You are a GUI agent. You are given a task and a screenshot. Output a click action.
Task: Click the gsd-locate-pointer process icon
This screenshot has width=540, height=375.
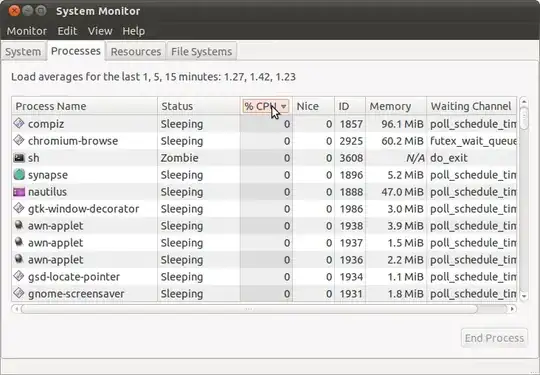tap(19, 276)
